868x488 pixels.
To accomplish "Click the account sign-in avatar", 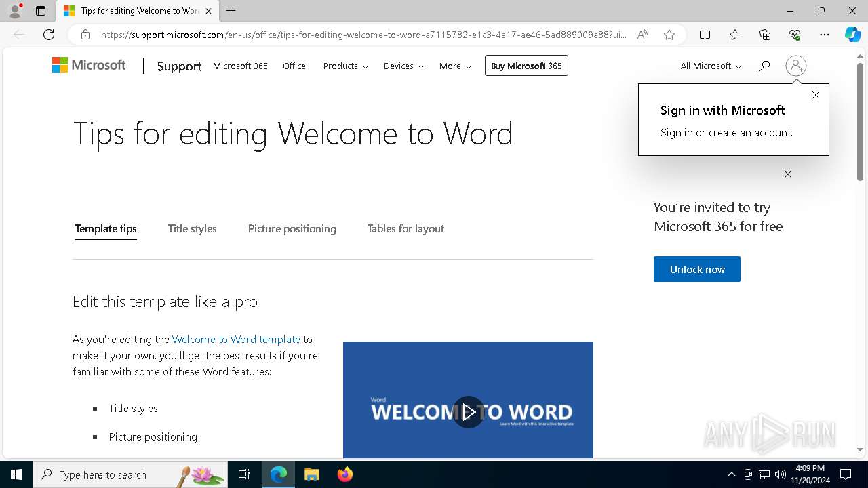I will [x=795, y=66].
